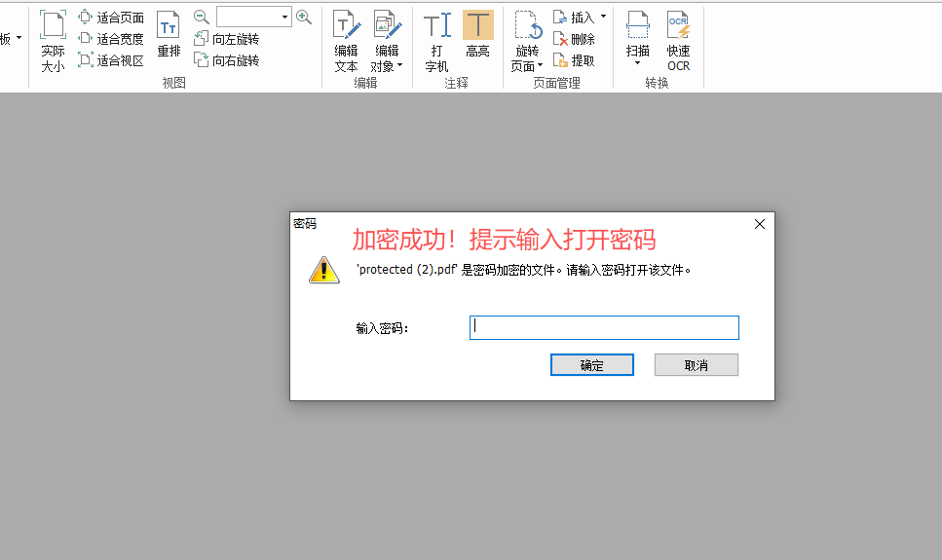Screen dimensions: 942x560
Task: Activate the Reflow (重排) tool
Action: pos(169,34)
